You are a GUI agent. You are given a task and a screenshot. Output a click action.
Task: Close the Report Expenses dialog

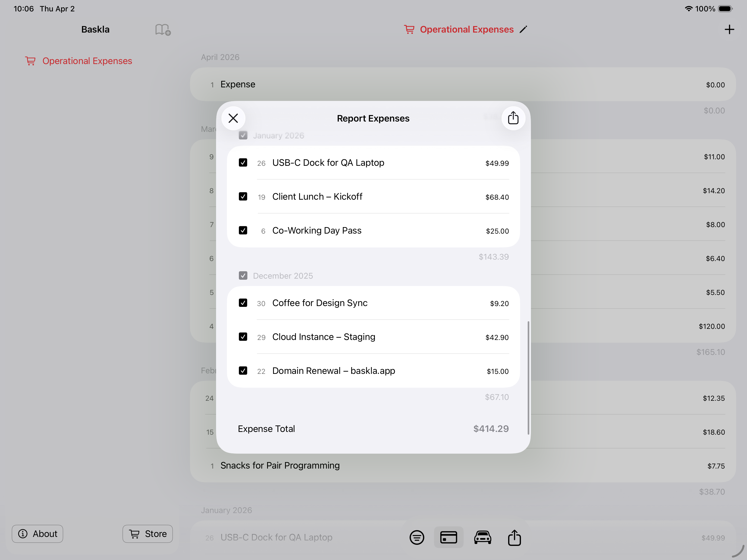pos(233,119)
